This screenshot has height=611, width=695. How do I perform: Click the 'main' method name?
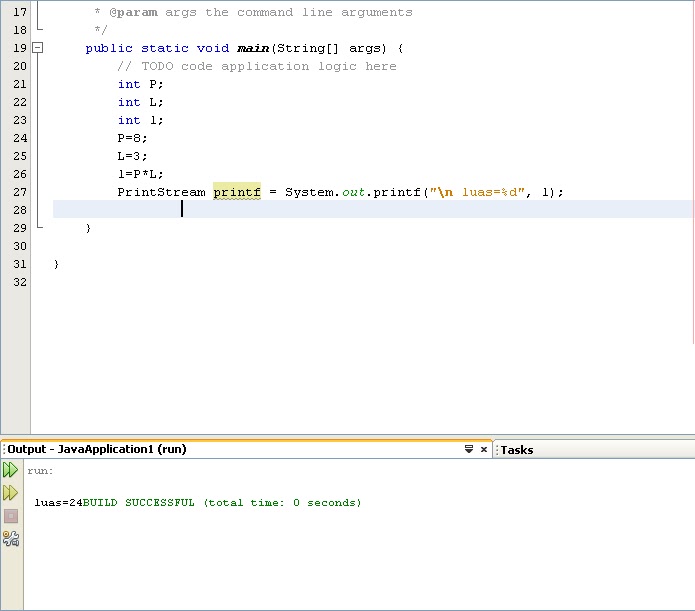point(253,48)
